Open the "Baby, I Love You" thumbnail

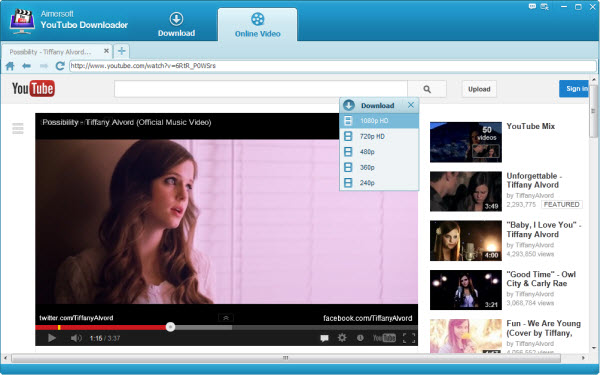tap(466, 241)
